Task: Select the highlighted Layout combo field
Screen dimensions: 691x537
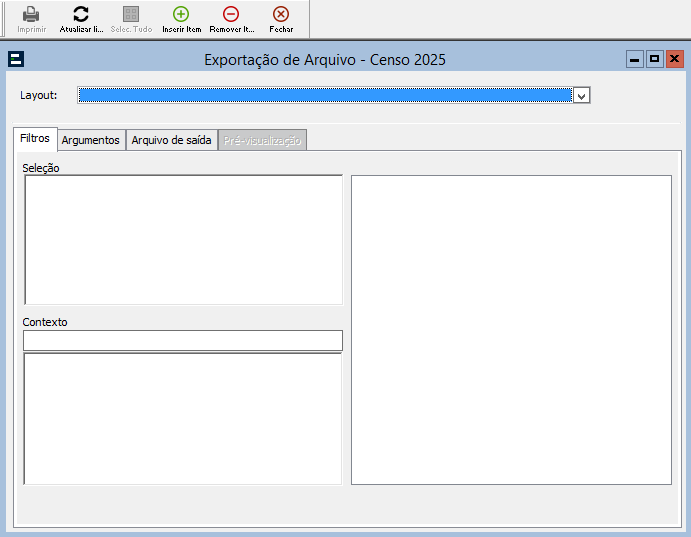Action: [x=325, y=95]
